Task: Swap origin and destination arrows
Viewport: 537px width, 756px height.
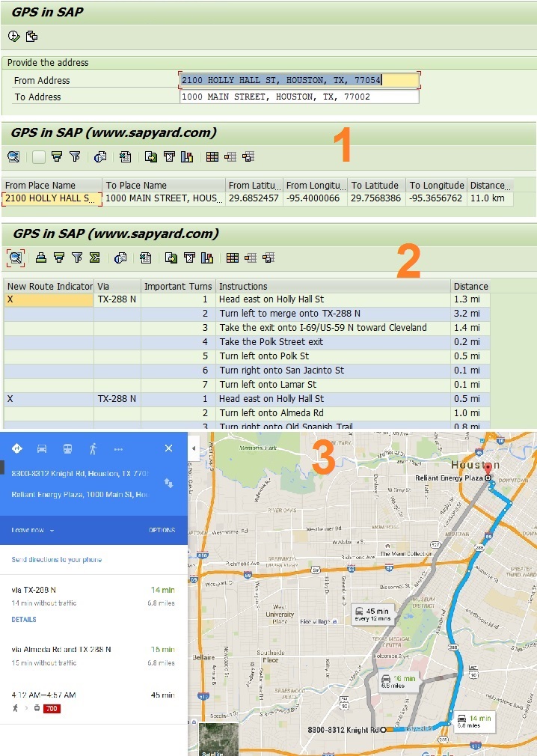Action: click(168, 483)
